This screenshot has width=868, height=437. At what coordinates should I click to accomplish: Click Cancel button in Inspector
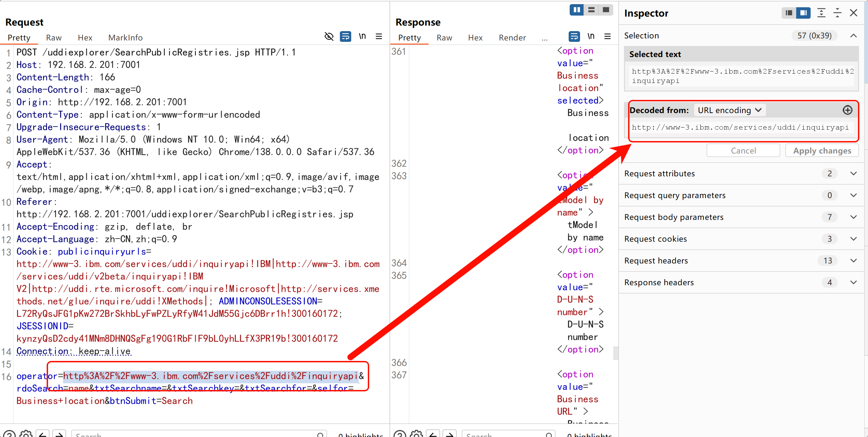[743, 151]
